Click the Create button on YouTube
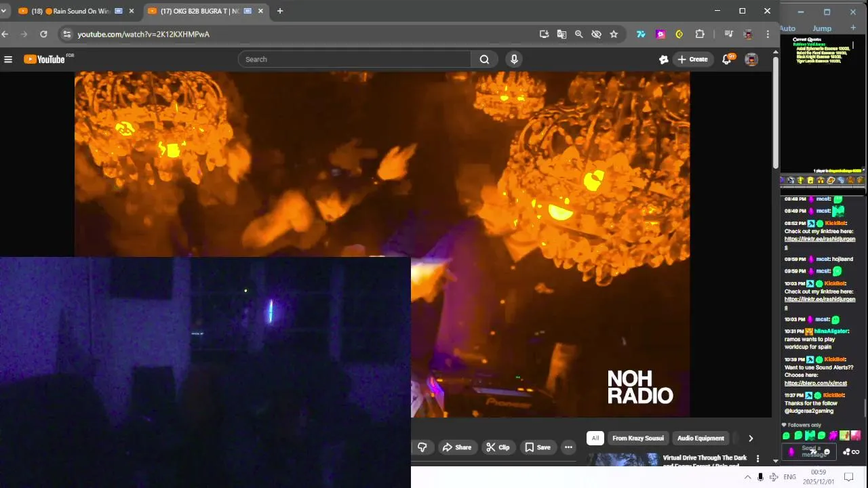Image resolution: width=868 pixels, height=488 pixels. click(692, 60)
